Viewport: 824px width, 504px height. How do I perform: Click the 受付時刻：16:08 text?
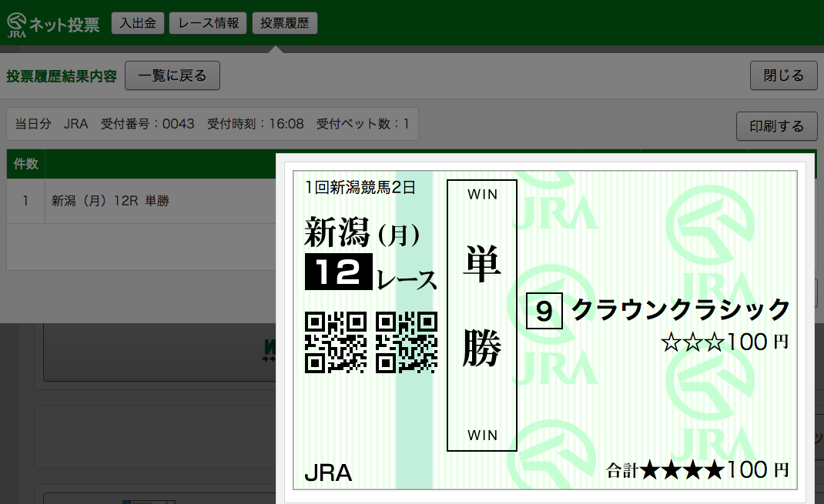click(256, 124)
